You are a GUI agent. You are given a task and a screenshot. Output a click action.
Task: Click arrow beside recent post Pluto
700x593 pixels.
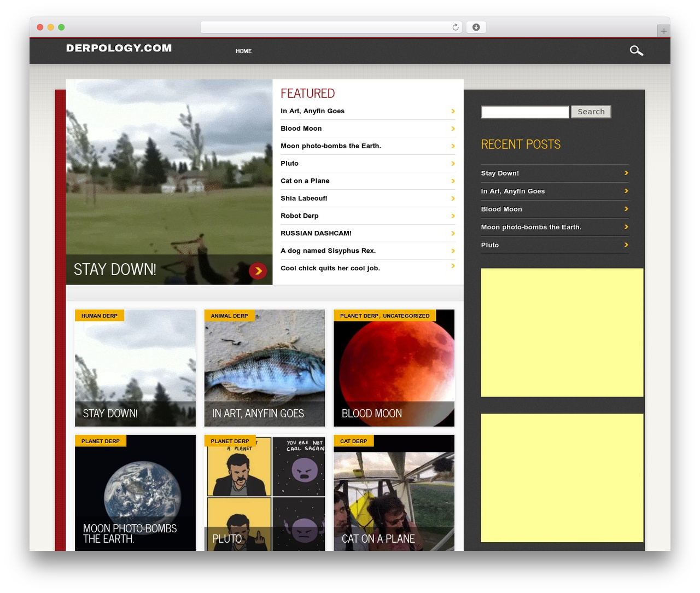626,245
